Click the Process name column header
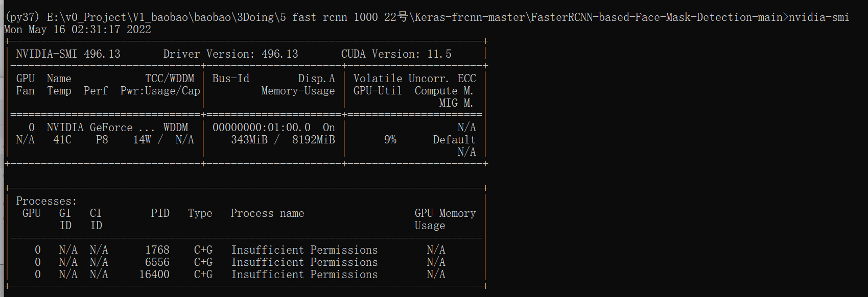This screenshot has height=297, width=868. (267, 213)
